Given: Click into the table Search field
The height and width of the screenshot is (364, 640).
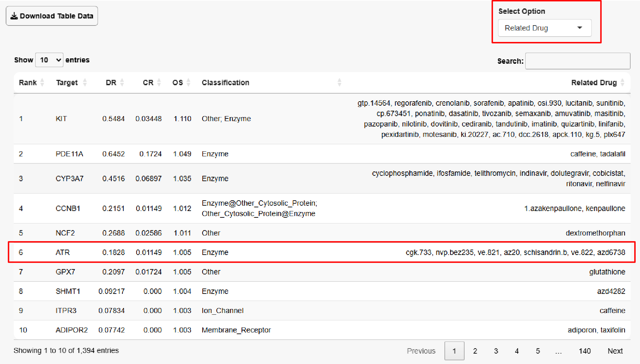Looking at the screenshot, I should 577,61.
